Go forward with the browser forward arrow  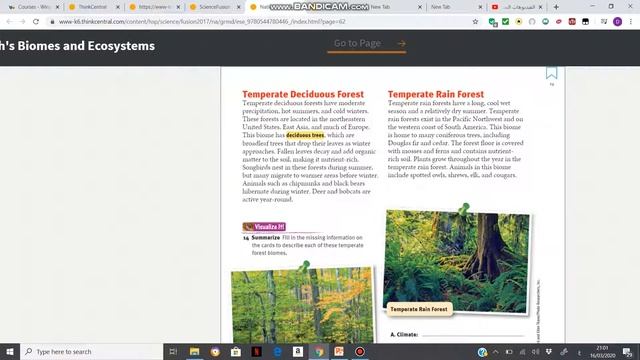[22, 22]
